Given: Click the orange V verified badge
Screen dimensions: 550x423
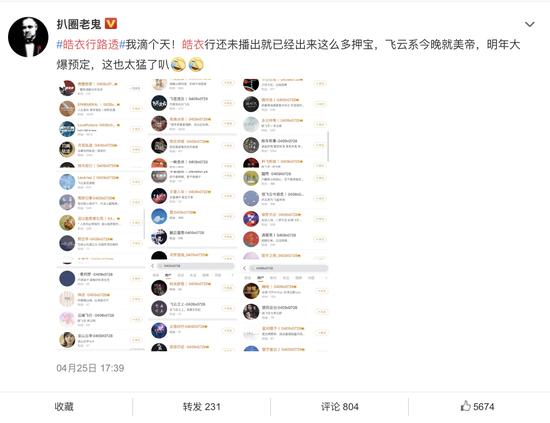Looking at the screenshot, I should tap(111, 24).
